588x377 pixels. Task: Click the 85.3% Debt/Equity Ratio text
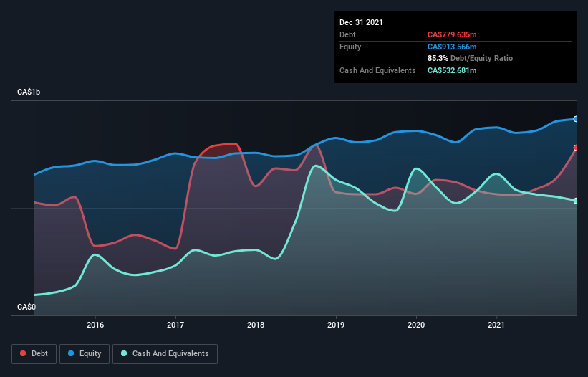(471, 58)
